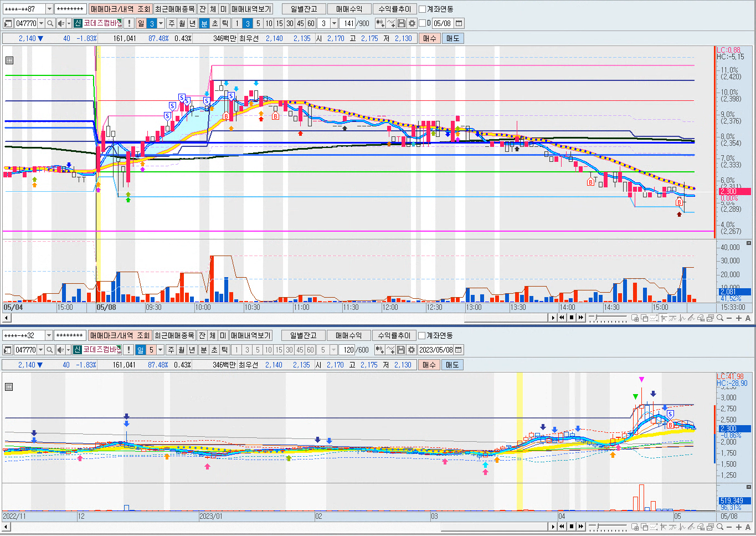Select the 5-minute interval in top chart
The height and width of the screenshot is (536, 756).
click(x=258, y=23)
